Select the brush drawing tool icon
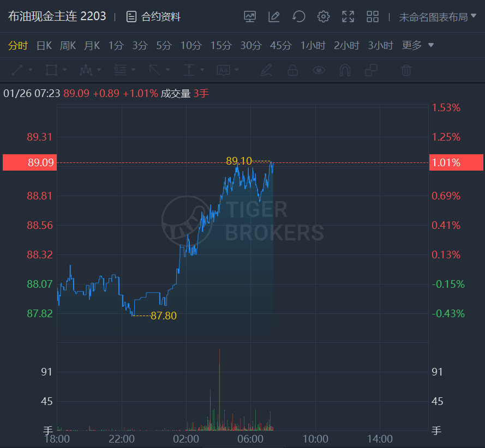485x448 pixels. (x=266, y=70)
